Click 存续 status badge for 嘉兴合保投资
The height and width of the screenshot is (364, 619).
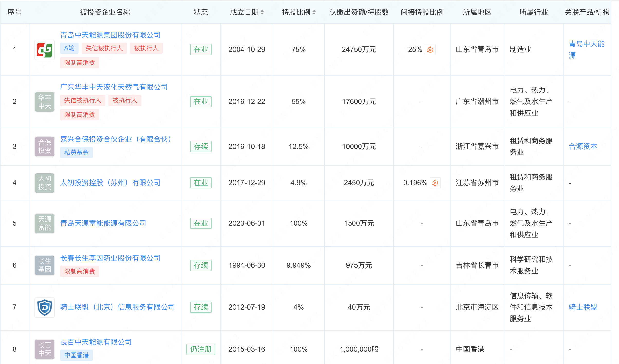point(201,147)
